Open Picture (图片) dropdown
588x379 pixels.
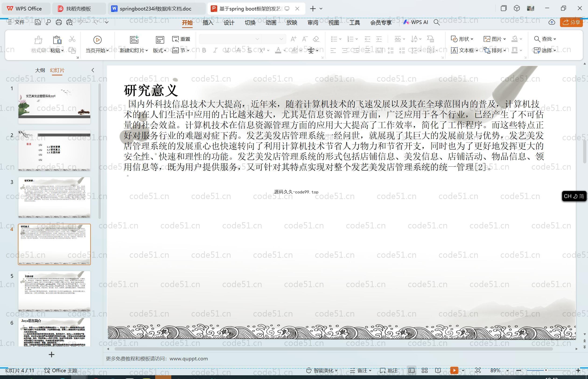pyautogui.click(x=495, y=39)
